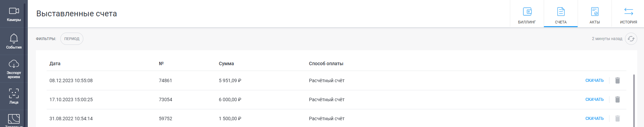Open the Камеры section in sidebar

coord(14,14)
